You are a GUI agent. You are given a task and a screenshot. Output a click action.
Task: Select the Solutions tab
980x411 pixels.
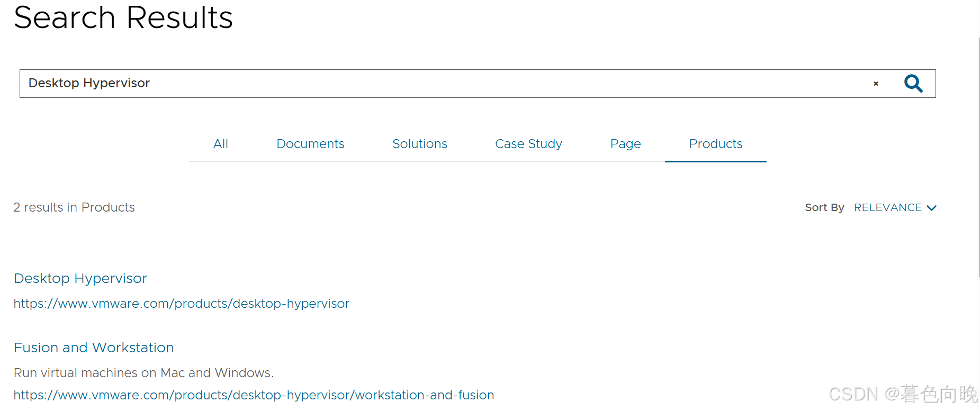click(x=420, y=144)
